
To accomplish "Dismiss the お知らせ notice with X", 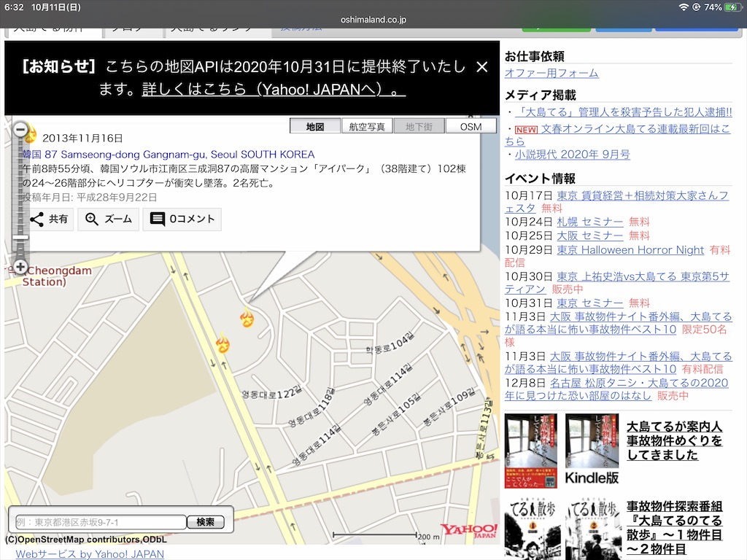I will tap(481, 68).
